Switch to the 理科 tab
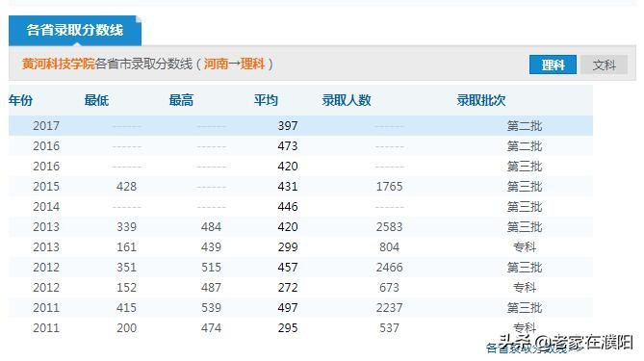This screenshot has width=644, height=361. (x=553, y=64)
